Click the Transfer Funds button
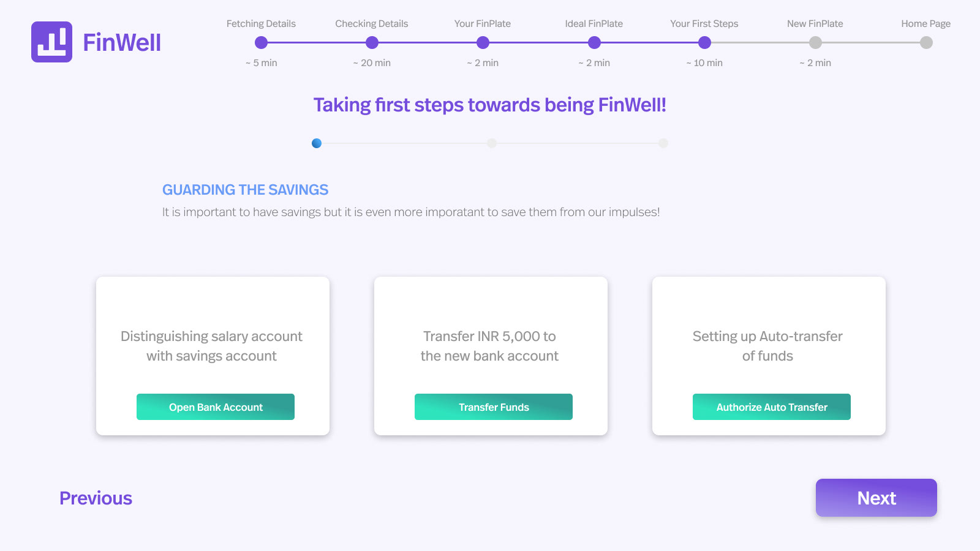Image resolution: width=980 pixels, height=551 pixels. (x=494, y=407)
